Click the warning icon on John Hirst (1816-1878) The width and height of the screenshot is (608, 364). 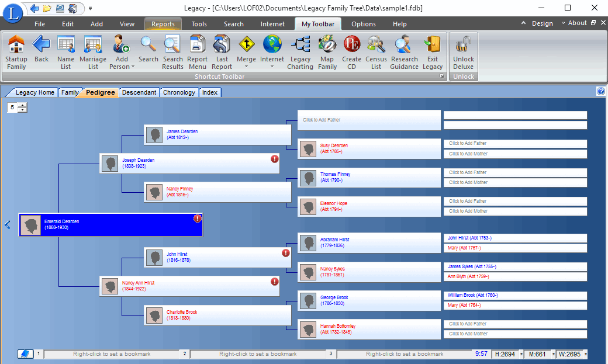coord(286,253)
